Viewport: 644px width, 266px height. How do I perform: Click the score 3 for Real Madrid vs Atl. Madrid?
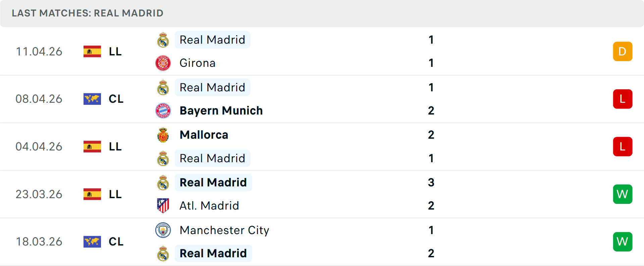point(431,183)
